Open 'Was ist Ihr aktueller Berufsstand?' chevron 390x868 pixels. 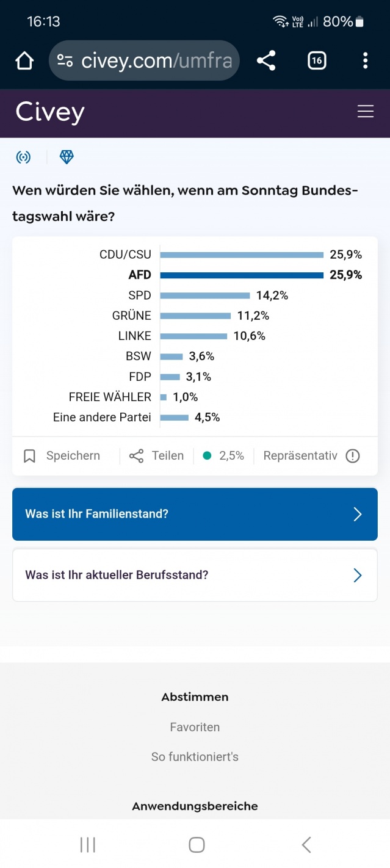[x=357, y=575]
